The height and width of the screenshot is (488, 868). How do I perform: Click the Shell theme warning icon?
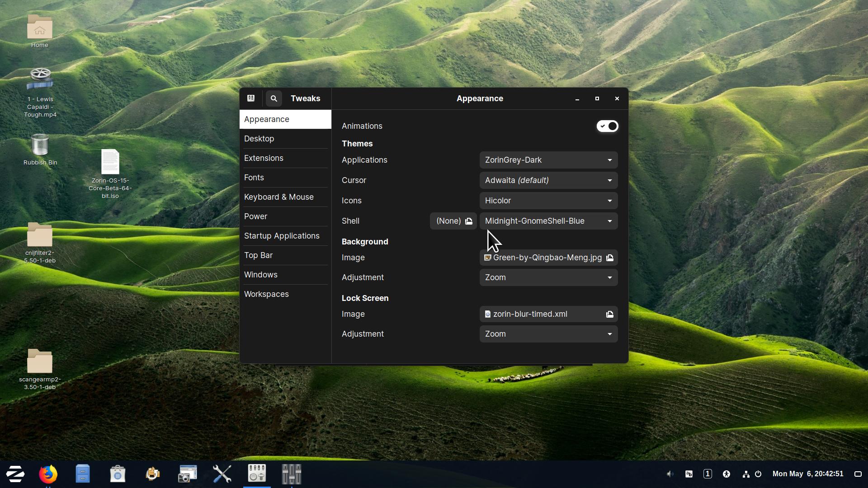[x=470, y=221]
